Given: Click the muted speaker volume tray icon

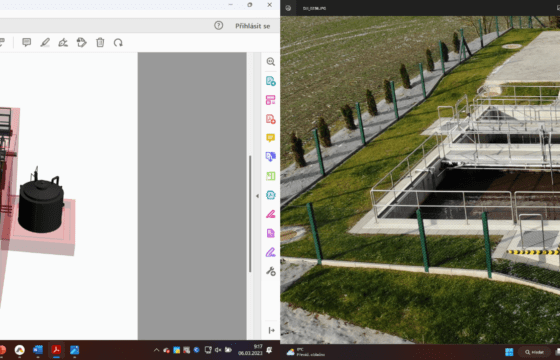Looking at the screenshot, I should pos(218,350).
